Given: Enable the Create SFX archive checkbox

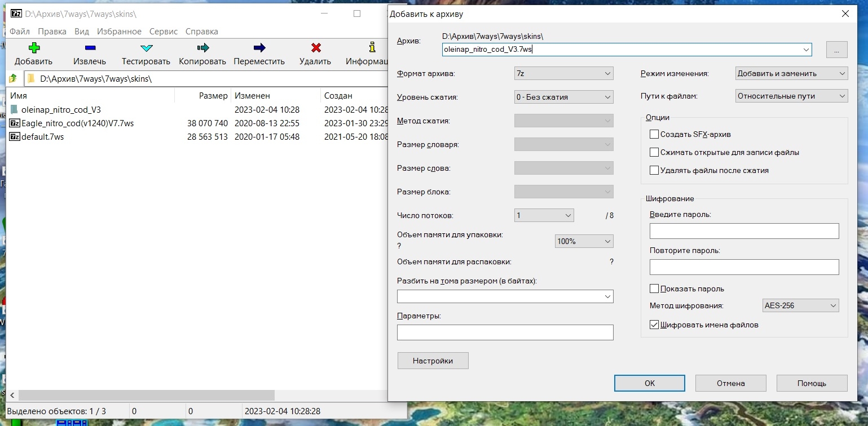Looking at the screenshot, I should click(x=654, y=135).
